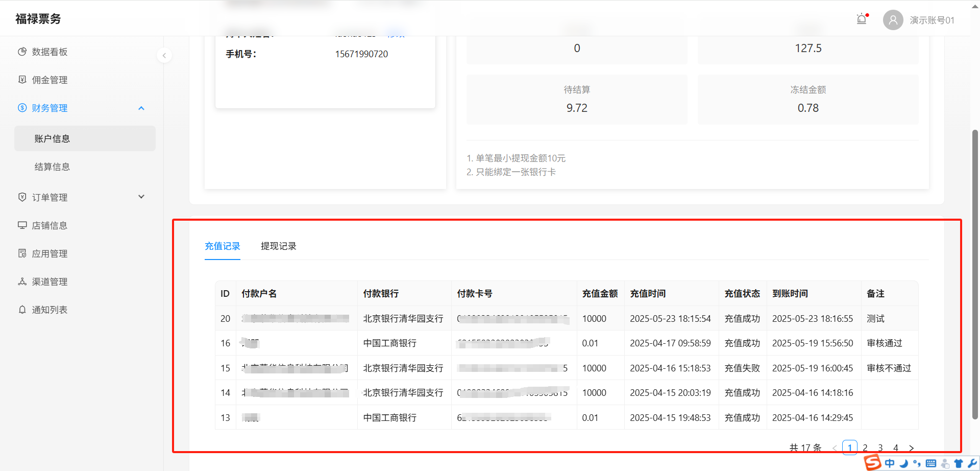980x471 pixels.
Task: Go to page 4 of records
Action: (x=895, y=448)
